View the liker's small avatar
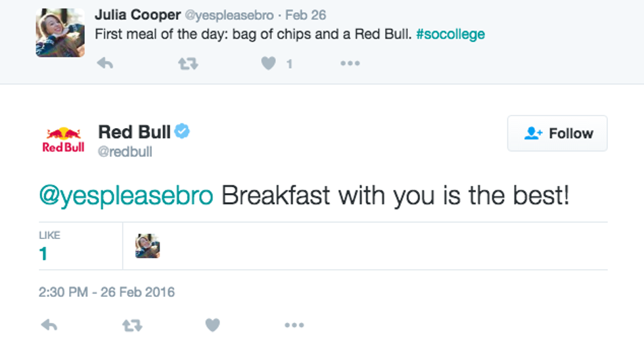Viewport: 644px width, 350px height. tap(148, 246)
